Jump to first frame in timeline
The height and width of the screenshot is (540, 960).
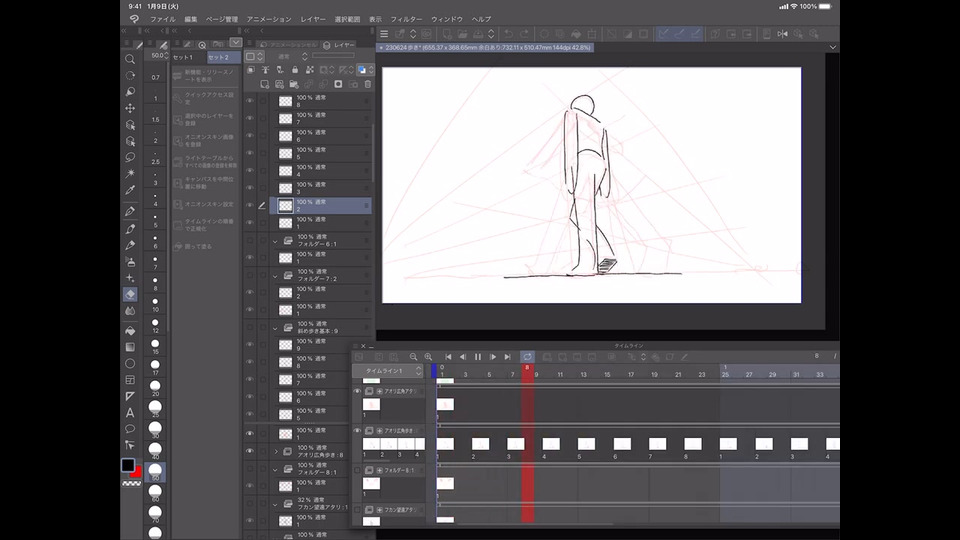click(448, 357)
